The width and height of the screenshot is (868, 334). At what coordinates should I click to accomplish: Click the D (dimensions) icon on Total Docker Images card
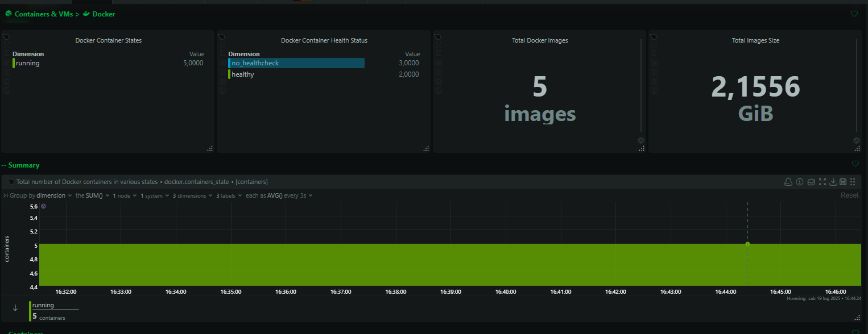438,81
